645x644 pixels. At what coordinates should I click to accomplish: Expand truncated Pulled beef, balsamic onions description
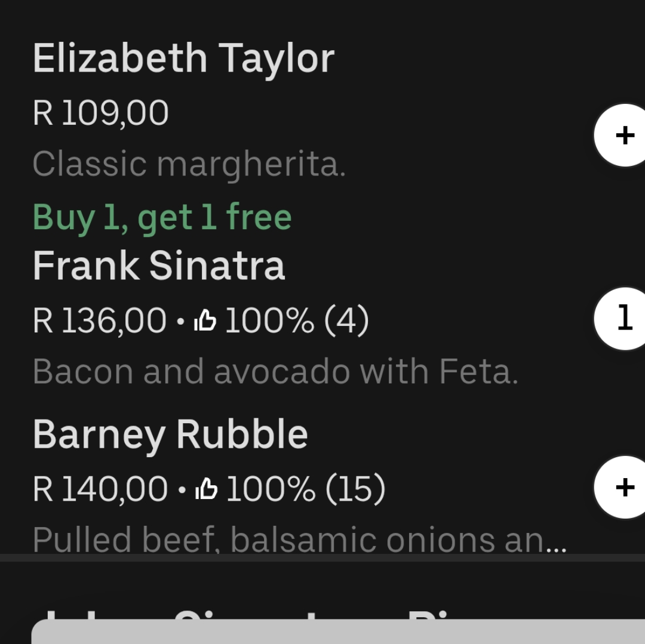point(299,539)
